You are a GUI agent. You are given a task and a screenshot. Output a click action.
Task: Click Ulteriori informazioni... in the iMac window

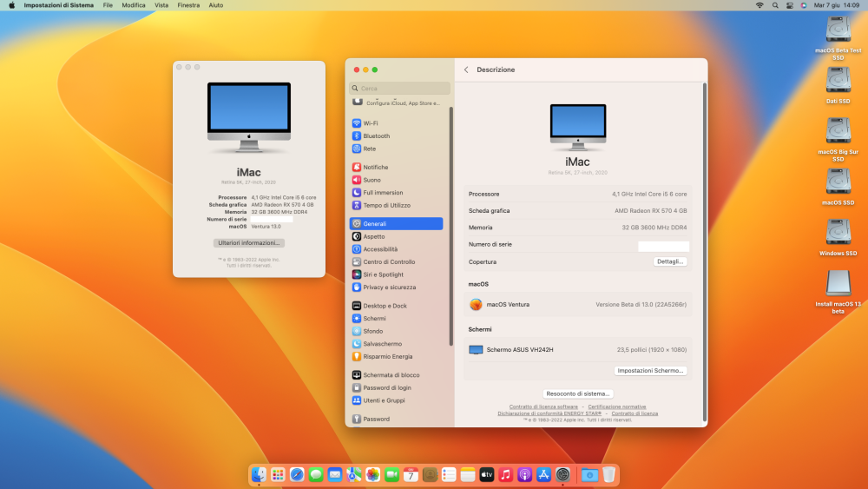pyautogui.click(x=248, y=242)
